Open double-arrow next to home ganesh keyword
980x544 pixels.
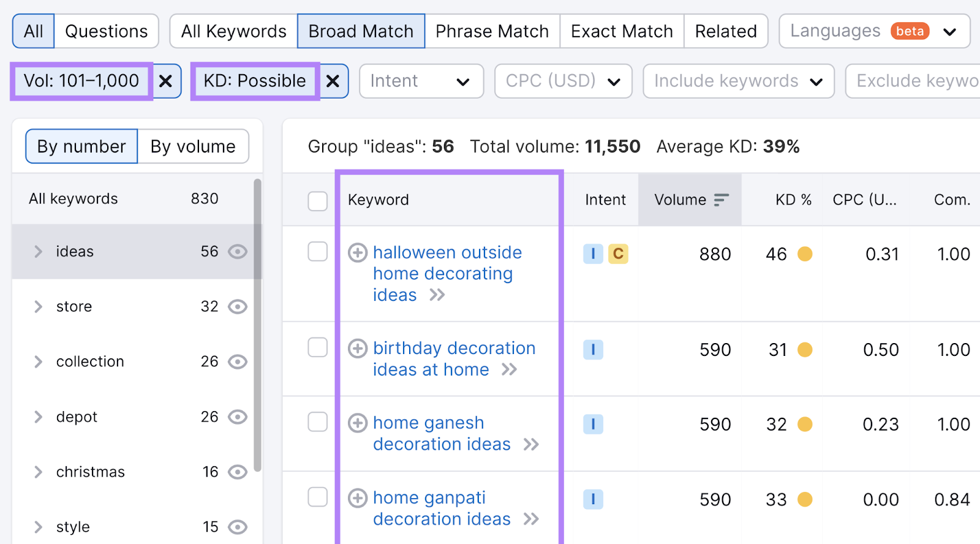[531, 445]
